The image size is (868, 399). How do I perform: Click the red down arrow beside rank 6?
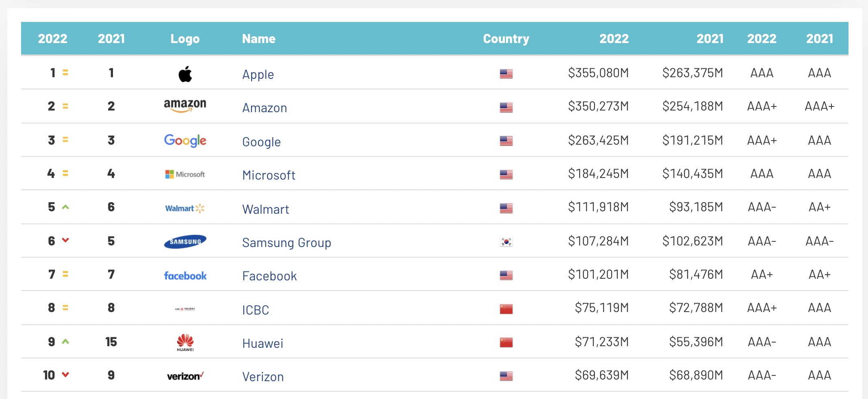65,240
